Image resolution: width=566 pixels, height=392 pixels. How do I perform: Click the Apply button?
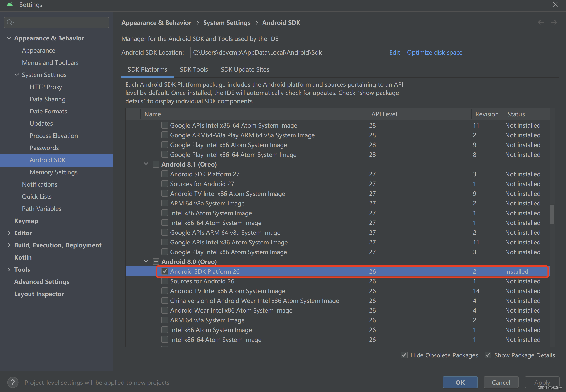542,382
